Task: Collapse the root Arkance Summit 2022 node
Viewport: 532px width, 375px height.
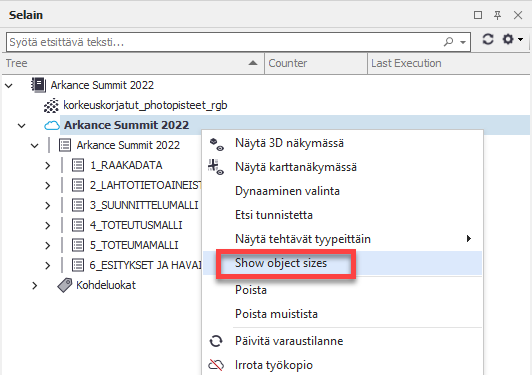Action: [9, 86]
